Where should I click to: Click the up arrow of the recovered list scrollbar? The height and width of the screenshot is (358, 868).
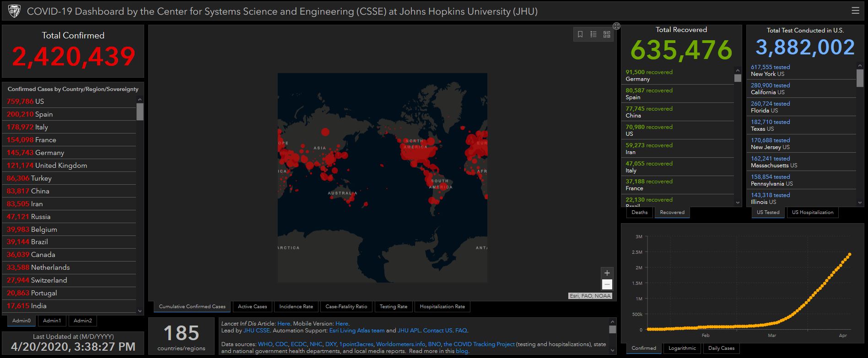(738, 70)
